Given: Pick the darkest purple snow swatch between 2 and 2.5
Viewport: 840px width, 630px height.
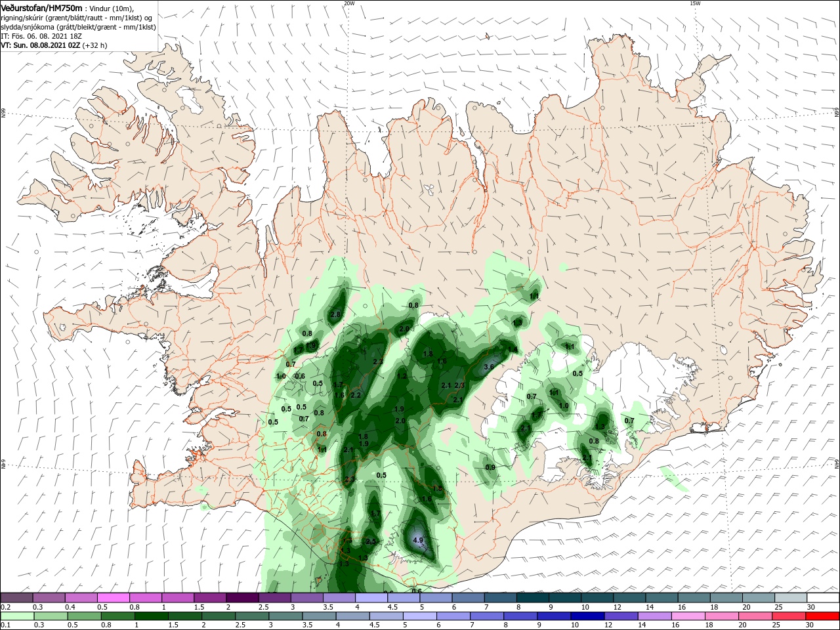Looking at the screenshot, I should (242, 598).
